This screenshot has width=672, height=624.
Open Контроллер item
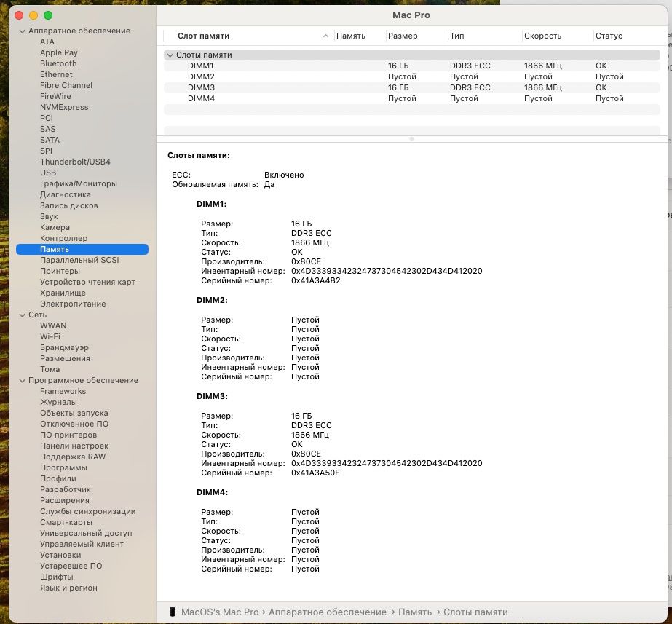63,238
